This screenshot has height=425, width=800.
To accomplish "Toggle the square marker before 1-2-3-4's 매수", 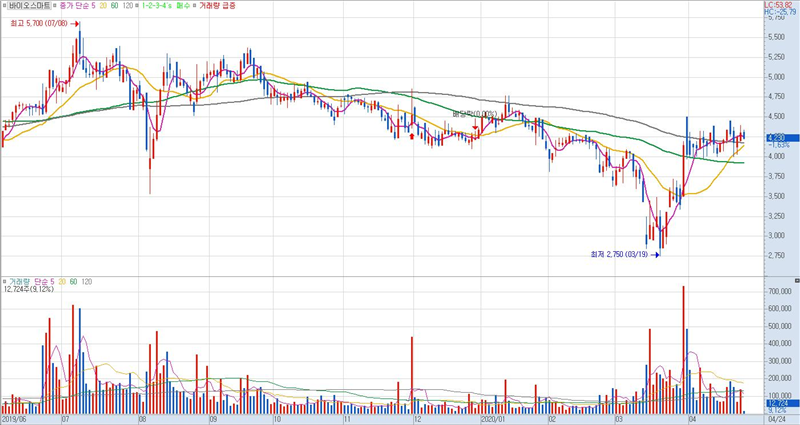I will point(141,6).
